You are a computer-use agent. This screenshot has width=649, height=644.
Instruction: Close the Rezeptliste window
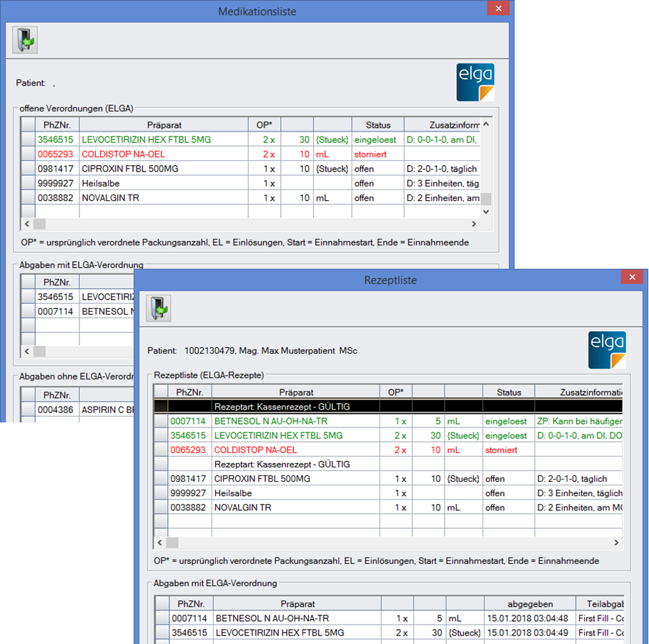point(632,278)
